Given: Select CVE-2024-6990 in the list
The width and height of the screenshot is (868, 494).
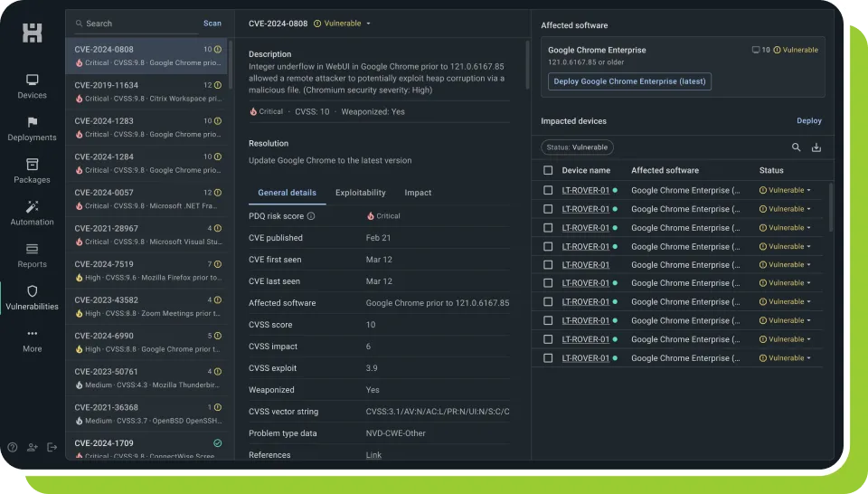Looking at the screenshot, I should [x=146, y=342].
